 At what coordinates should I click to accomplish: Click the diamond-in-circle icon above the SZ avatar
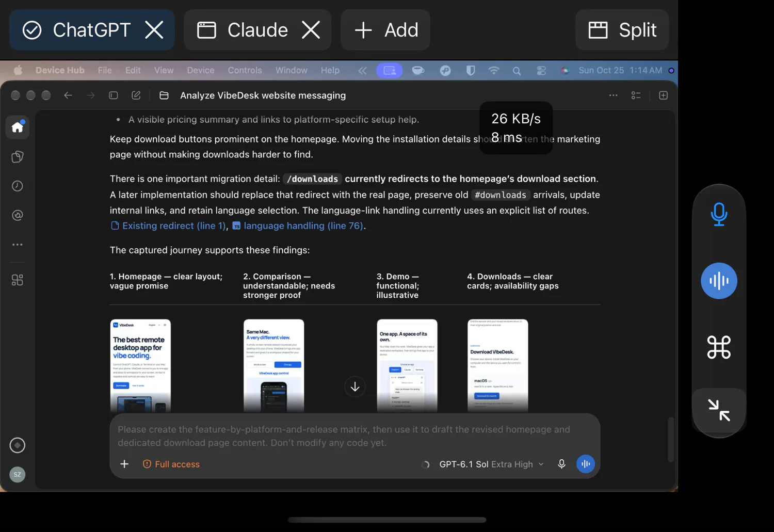pyautogui.click(x=18, y=445)
